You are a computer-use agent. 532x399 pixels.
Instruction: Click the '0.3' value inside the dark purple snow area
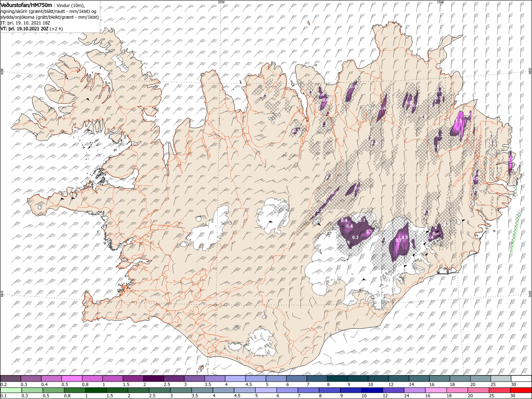[x=355, y=237]
